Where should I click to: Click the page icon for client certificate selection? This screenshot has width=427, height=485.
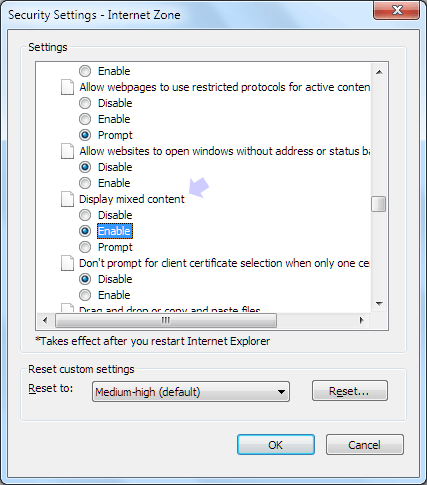pos(67,263)
